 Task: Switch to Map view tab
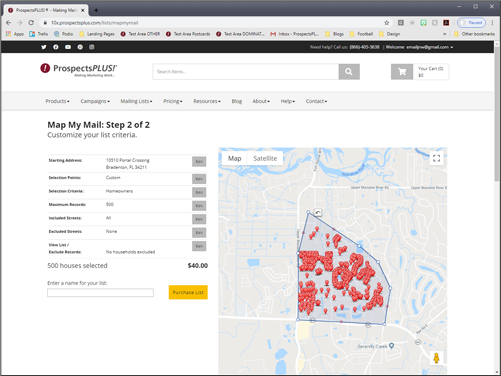tap(235, 158)
